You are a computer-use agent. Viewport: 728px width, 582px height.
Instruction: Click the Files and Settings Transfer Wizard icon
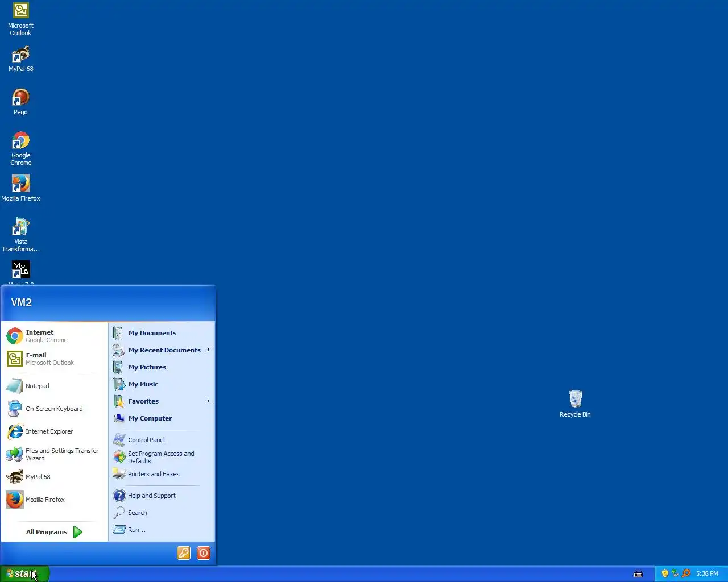point(15,454)
